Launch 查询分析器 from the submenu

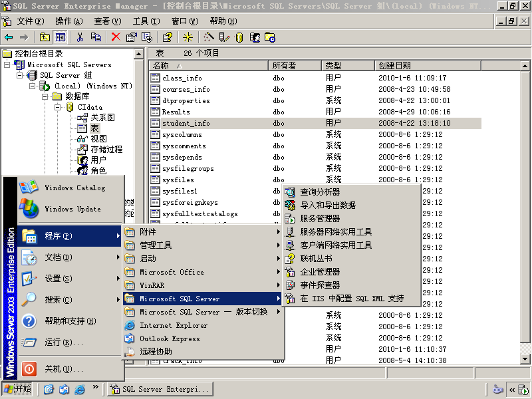tap(352, 192)
